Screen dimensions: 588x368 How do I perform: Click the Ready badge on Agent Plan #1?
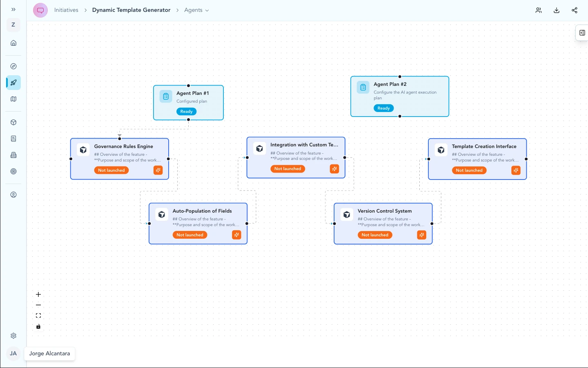186,111
